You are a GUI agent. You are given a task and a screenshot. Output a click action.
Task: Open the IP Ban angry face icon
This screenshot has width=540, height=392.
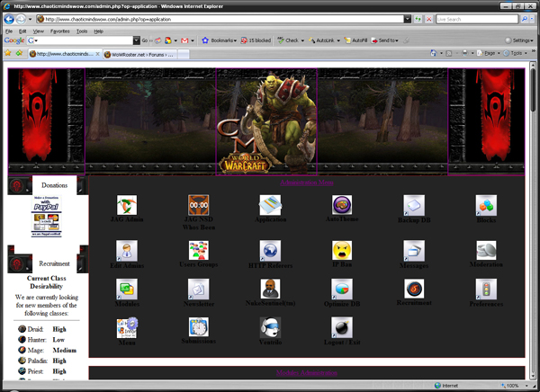(x=342, y=250)
